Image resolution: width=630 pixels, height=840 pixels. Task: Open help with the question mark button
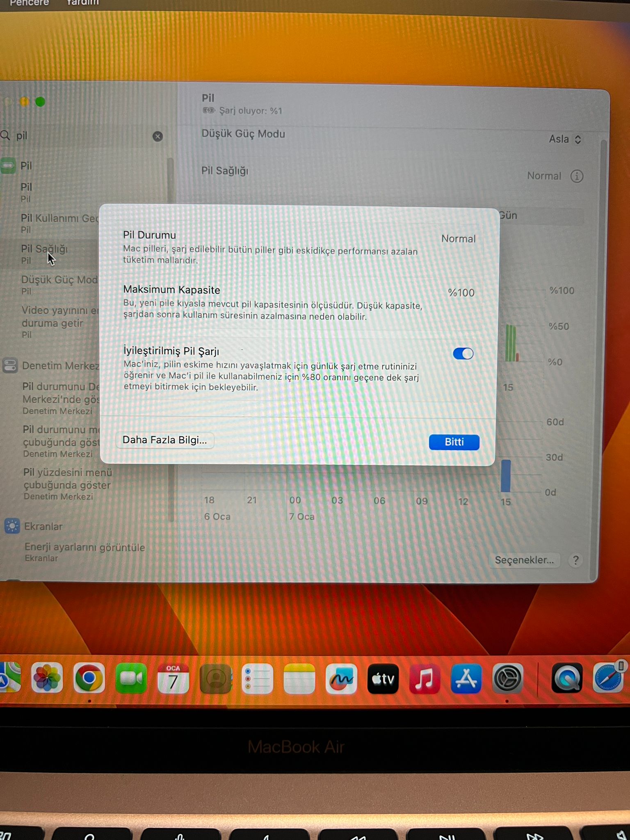click(576, 560)
